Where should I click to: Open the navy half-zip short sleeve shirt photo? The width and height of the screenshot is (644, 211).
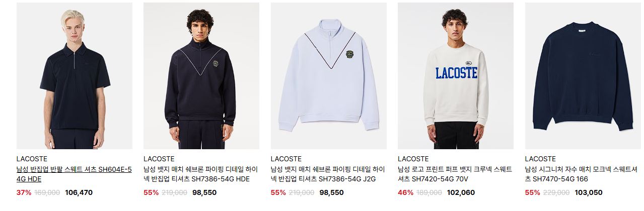[x=75, y=76]
